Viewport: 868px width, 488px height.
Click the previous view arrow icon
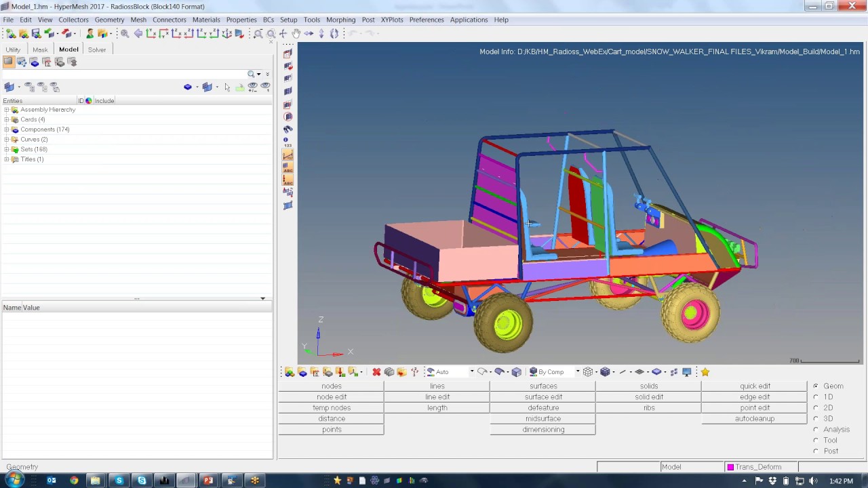point(138,33)
